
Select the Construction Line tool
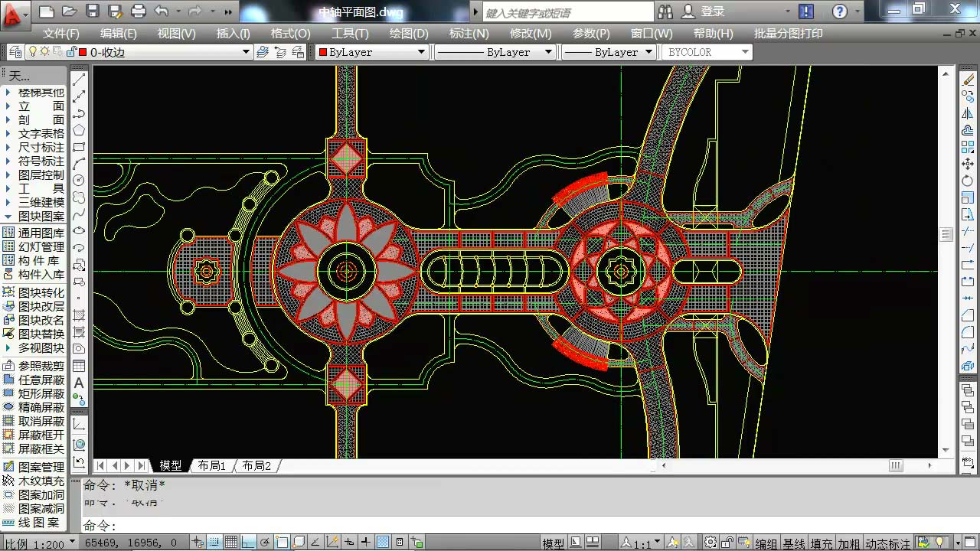tap(79, 96)
